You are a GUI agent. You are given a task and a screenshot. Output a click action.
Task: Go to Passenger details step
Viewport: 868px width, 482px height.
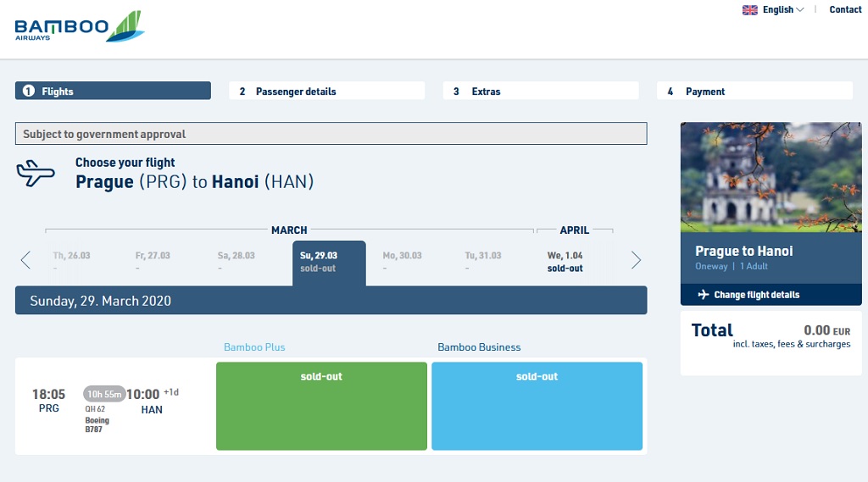coord(326,91)
